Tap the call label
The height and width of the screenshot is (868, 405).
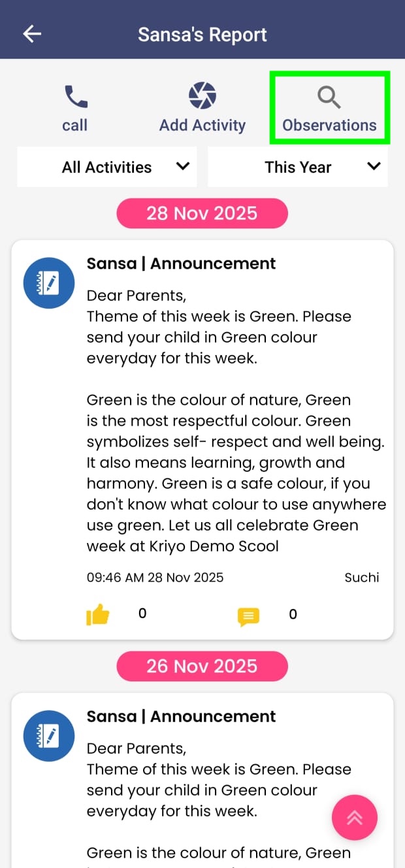click(74, 125)
